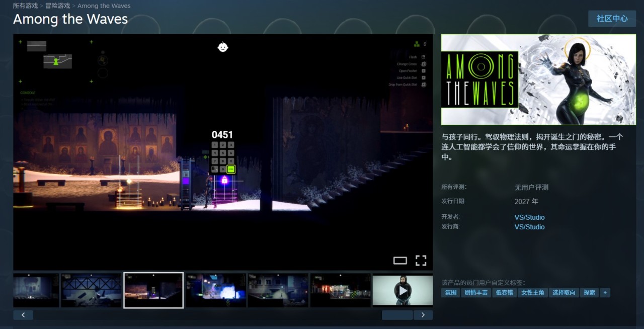This screenshot has height=329, width=644.
Task: Play the video thumbnail with play icon
Action: tap(403, 290)
